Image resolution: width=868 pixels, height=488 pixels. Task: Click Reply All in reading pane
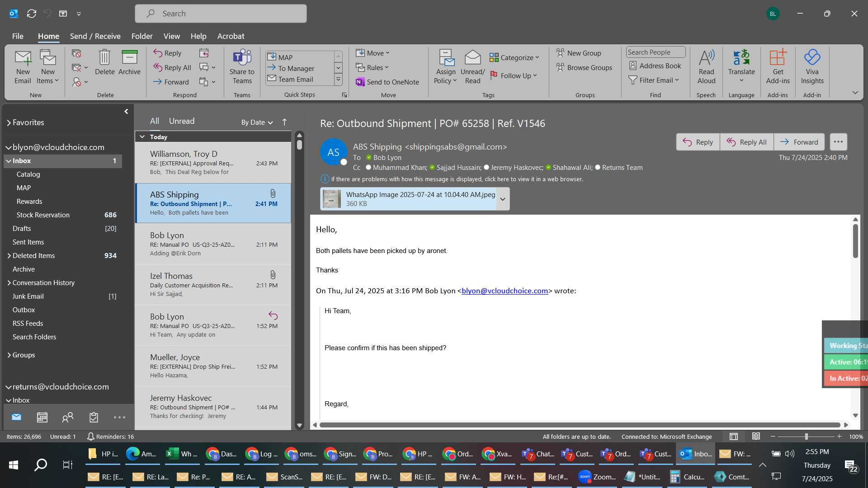[x=747, y=142]
